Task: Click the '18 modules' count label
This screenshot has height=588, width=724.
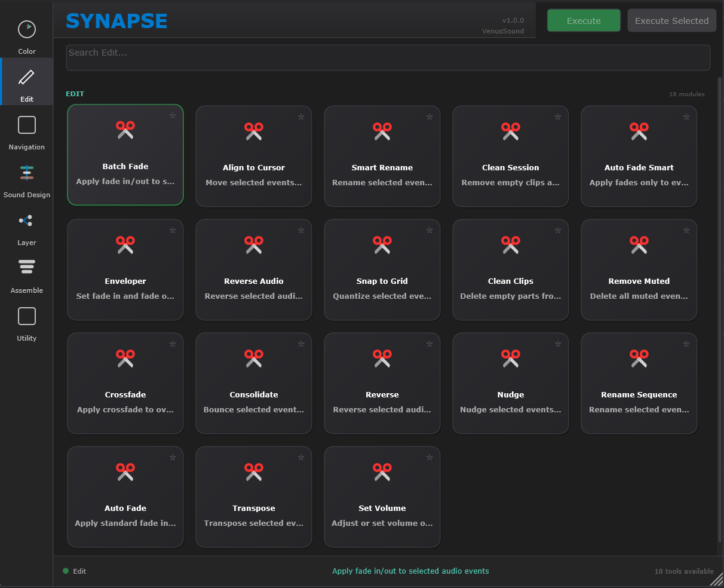Action: tap(687, 94)
